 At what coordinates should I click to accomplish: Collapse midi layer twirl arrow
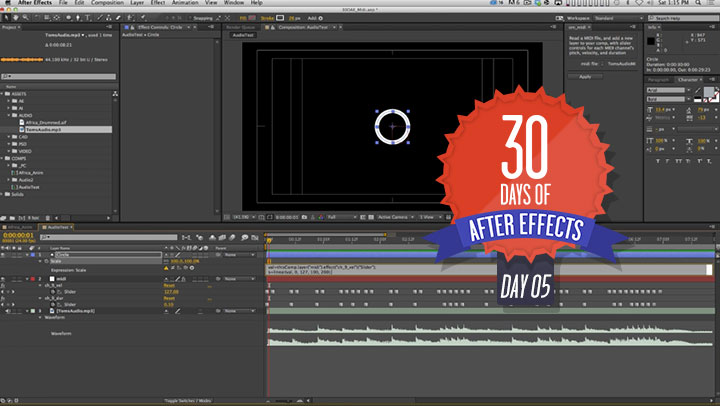(27, 279)
